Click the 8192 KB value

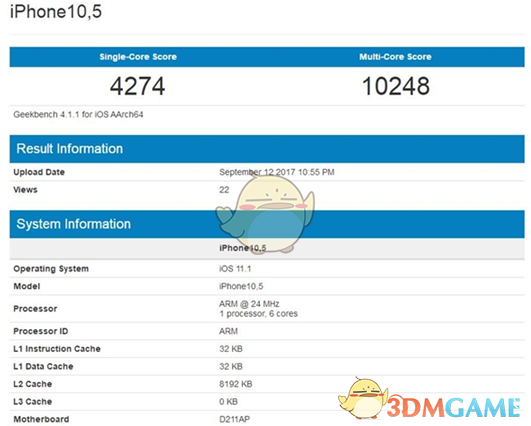[236, 384]
